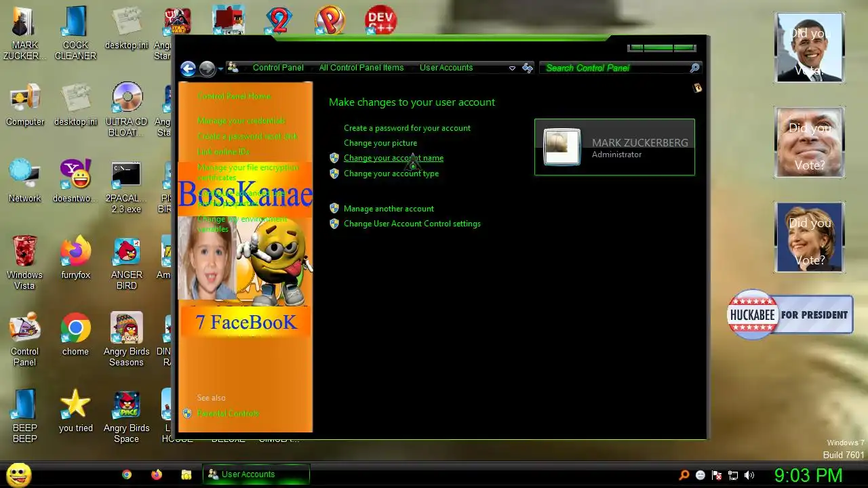The width and height of the screenshot is (868, 488).
Task: Open the MARK ZUCKER... desktop folder
Action: pos(25,34)
